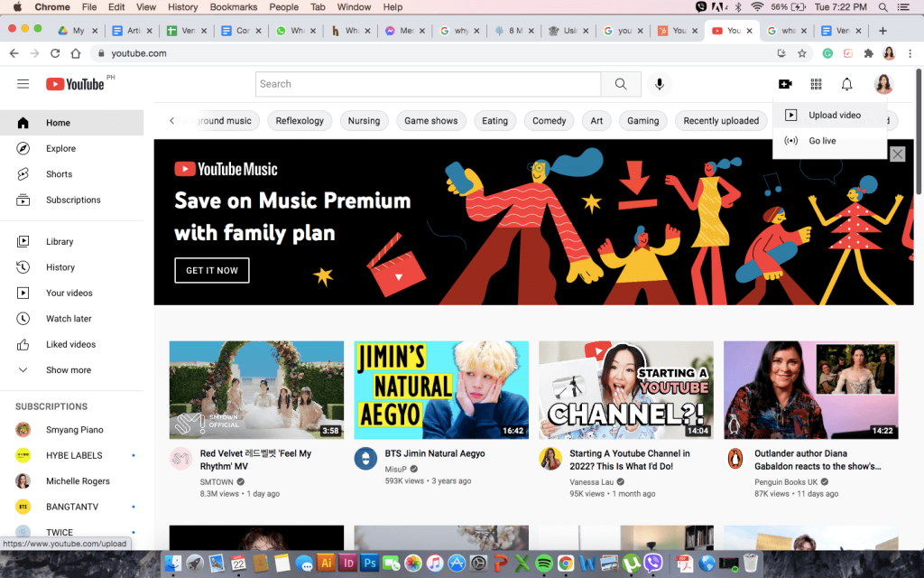Open the BTS Jimin Natural Aegyo thumbnail
Image resolution: width=924 pixels, height=578 pixels.
pyautogui.click(x=440, y=389)
